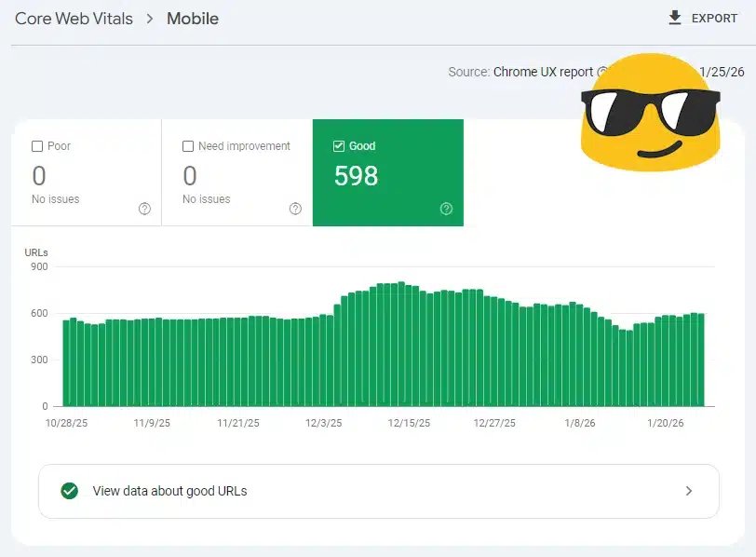The image size is (756, 557).
Task: Click the green check circle beside View data
Action: coord(69,491)
